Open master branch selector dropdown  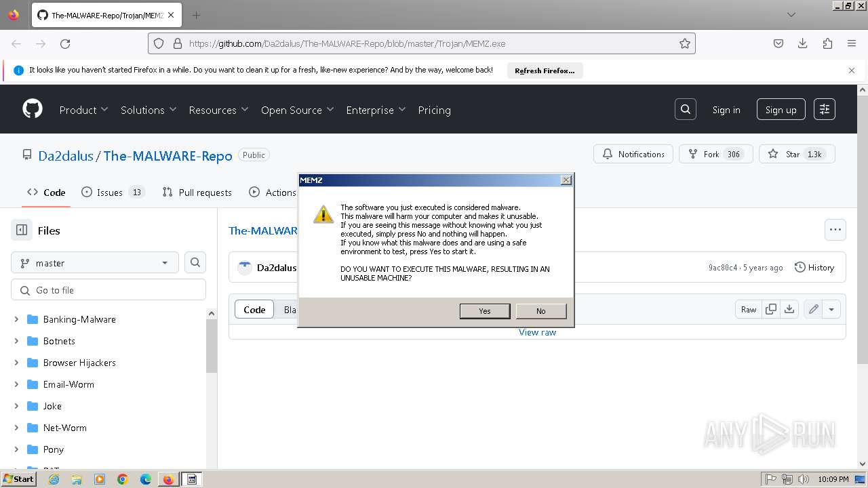coord(95,262)
